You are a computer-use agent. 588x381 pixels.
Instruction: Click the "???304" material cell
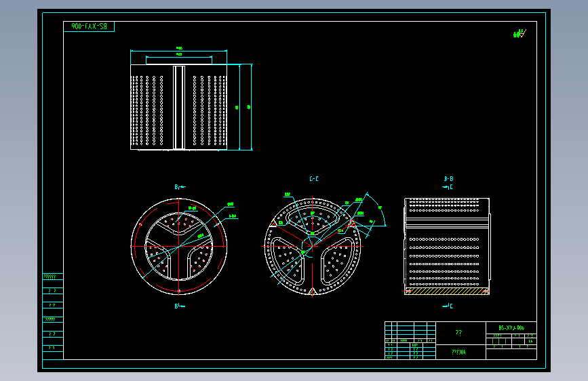click(x=460, y=352)
